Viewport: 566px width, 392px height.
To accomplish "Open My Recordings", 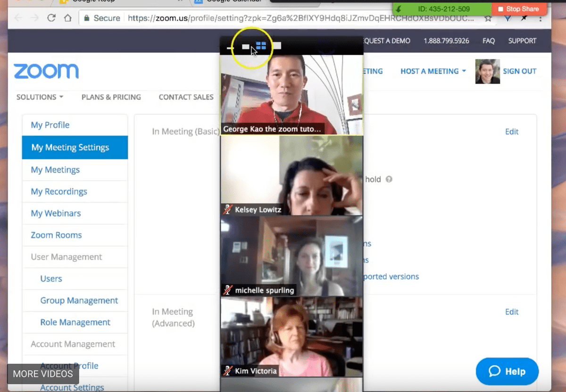I will [75, 192].
